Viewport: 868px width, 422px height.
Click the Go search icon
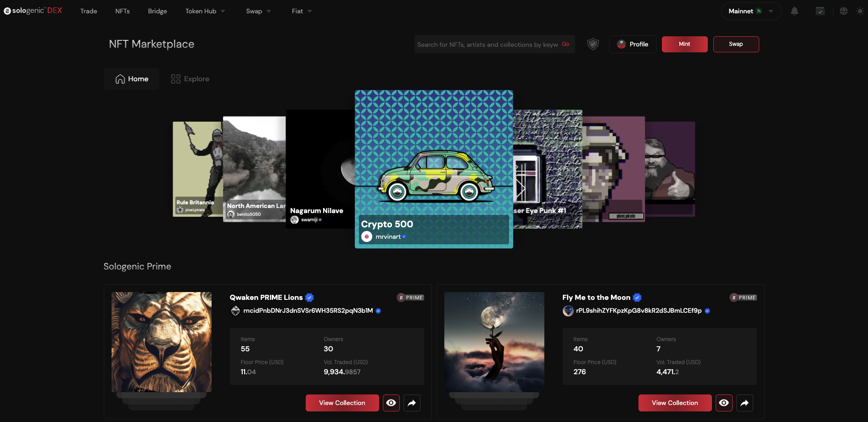566,44
